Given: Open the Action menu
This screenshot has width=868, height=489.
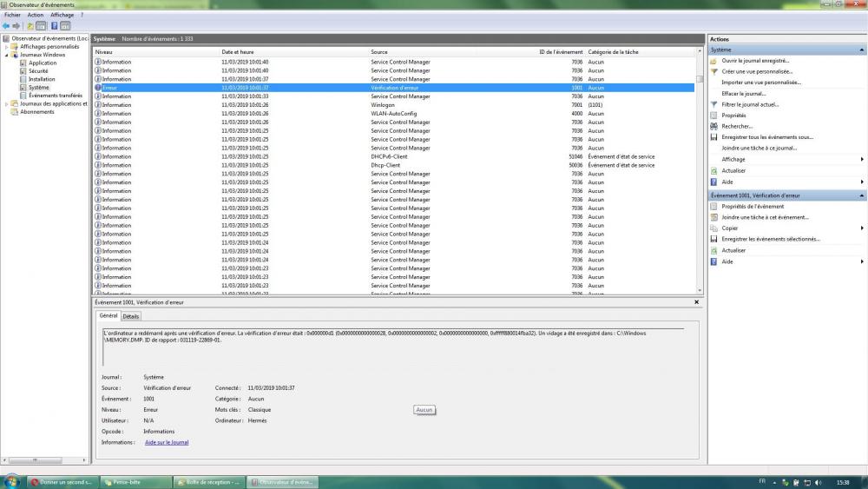Looking at the screenshot, I should point(36,15).
